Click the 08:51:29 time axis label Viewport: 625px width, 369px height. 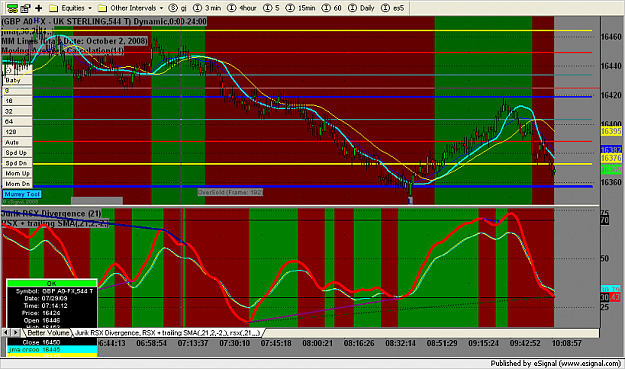(x=442, y=343)
